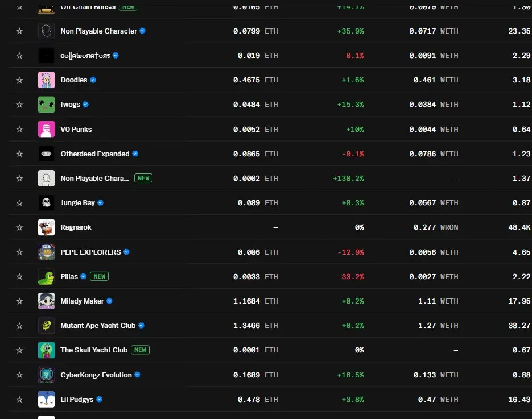
Task: Click the Jungle Bay skull icon
Action: [46, 203]
